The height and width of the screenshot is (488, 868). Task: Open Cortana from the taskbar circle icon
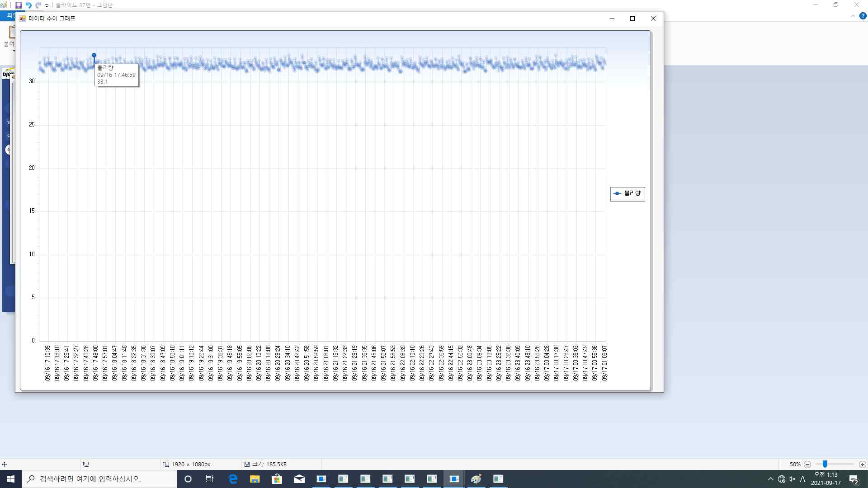(x=188, y=479)
